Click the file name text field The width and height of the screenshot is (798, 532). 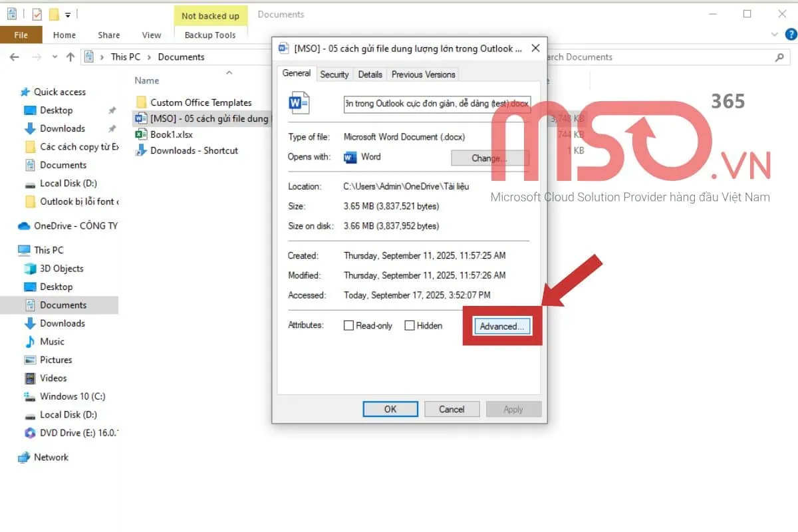[437, 103]
